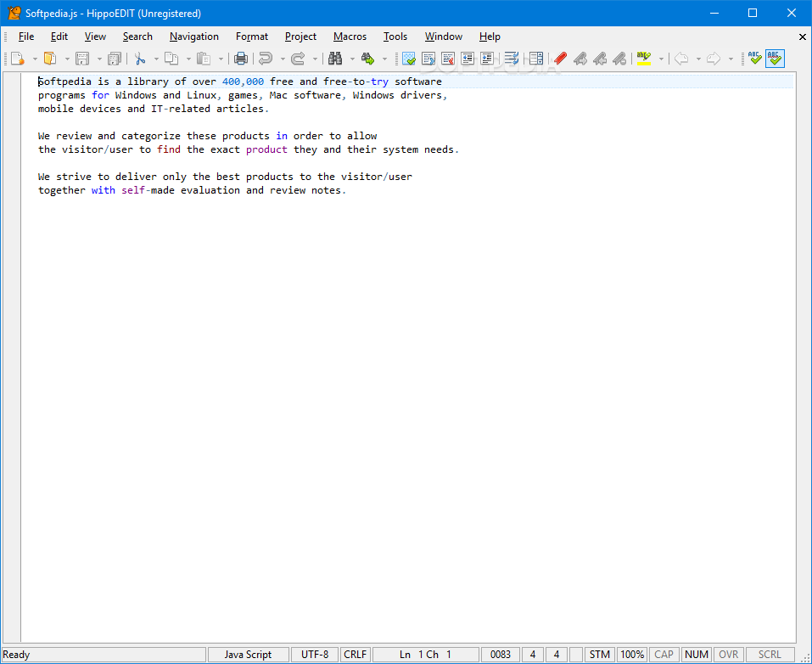Open the Help menu
Viewport: 812px width, 664px height.
[490, 37]
